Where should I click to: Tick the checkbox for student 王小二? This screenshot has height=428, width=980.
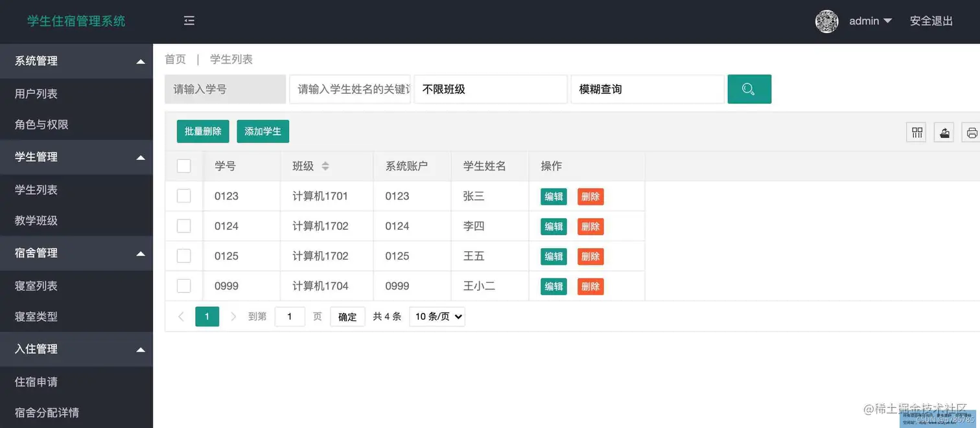(183, 286)
